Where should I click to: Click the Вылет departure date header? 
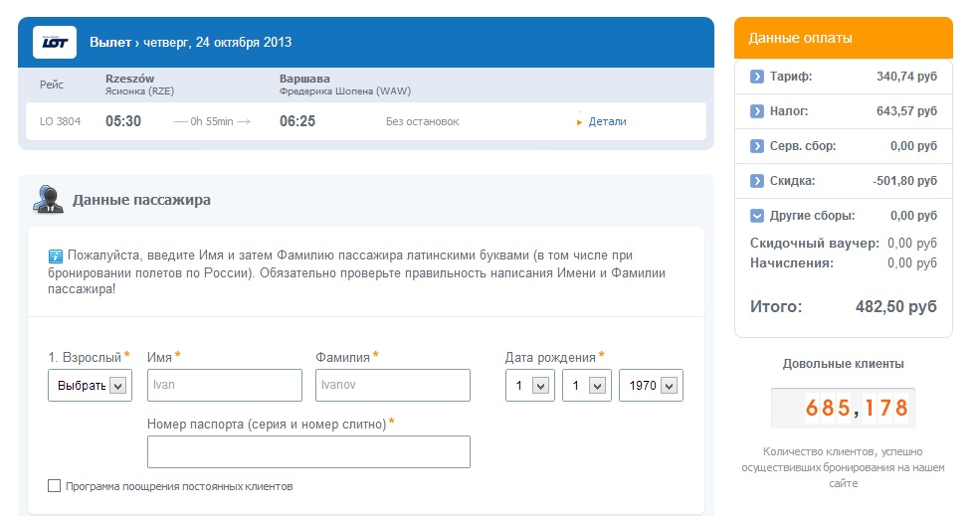point(191,43)
